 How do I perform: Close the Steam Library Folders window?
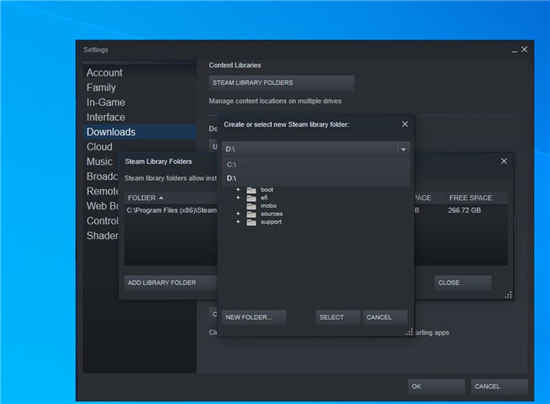tap(504, 161)
